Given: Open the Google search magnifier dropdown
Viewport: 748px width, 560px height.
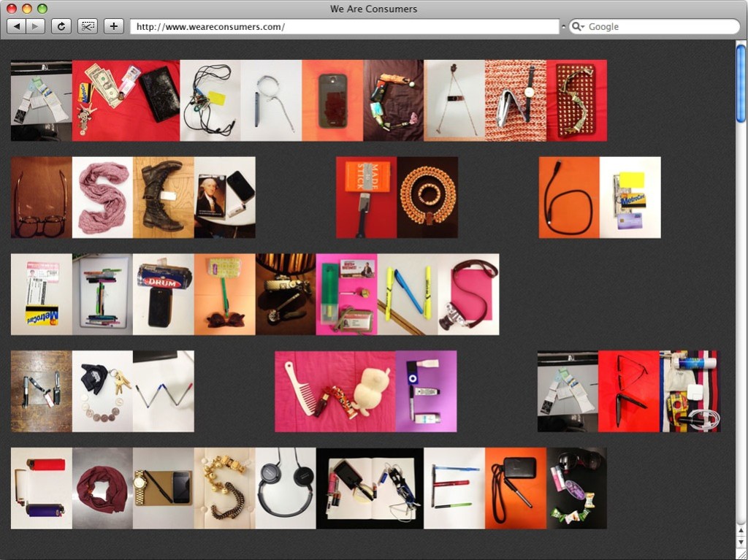Looking at the screenshot, I should (578, 26).
